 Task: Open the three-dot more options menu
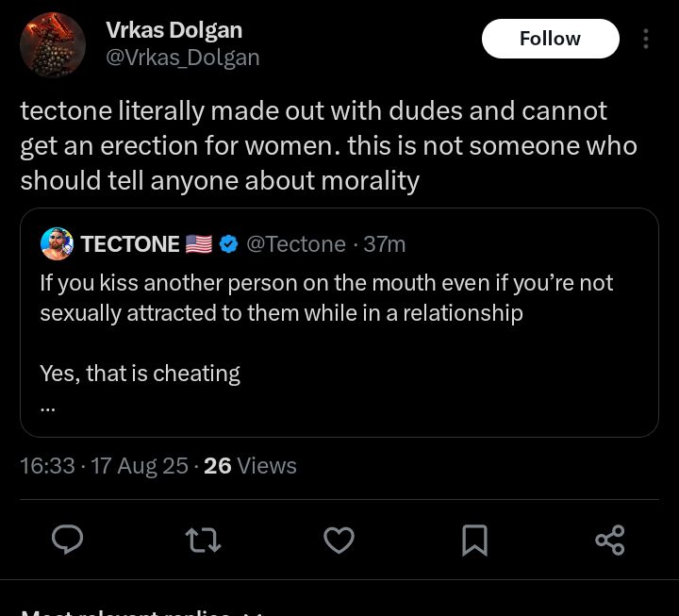tap(646, 39)
